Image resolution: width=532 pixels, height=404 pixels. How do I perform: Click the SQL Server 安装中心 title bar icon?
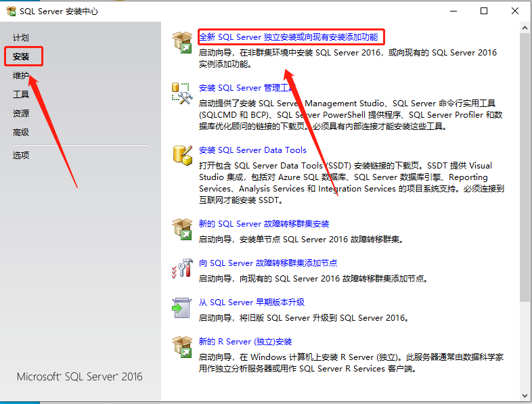point(12,12)
